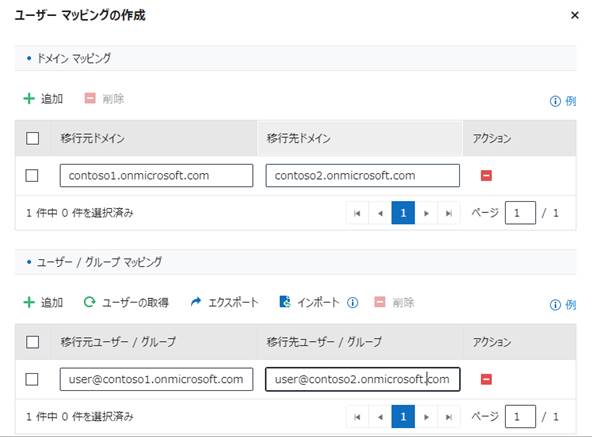The height and width of the screenshot is (437, 592).
Task: Click ユーザーの取得 to refresh users
Action: tap(126, 303)
